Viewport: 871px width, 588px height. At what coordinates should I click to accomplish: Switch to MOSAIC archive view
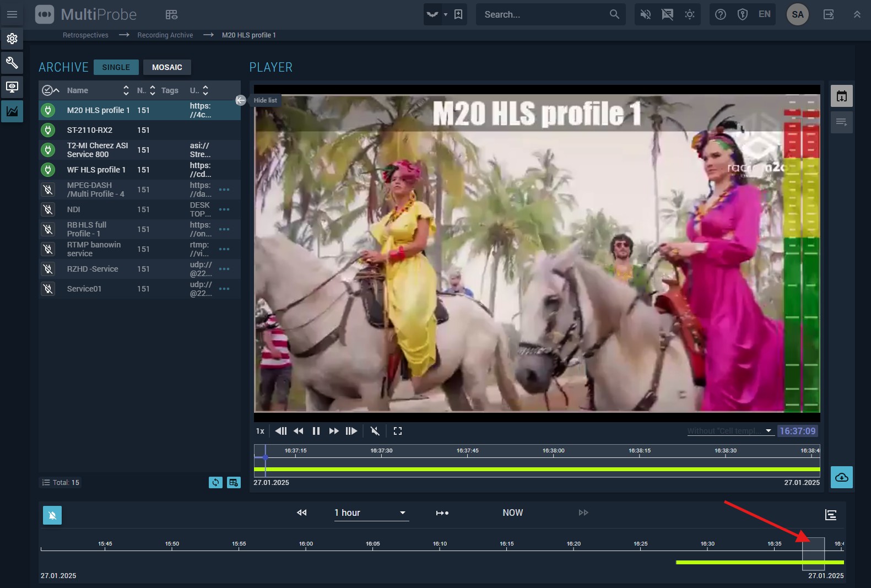(x=167, y=67)
